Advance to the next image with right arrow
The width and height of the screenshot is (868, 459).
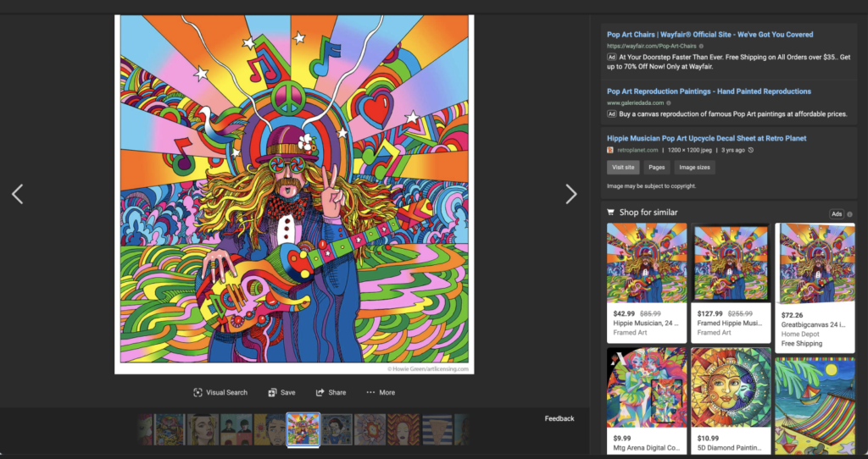pos(570,194)
